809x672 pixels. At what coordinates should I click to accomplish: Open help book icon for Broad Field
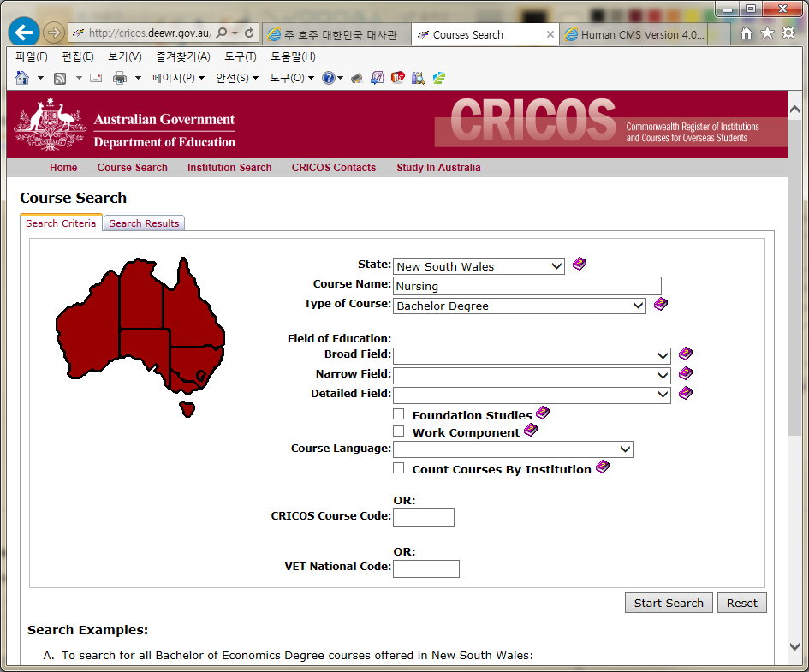point(685,354)
